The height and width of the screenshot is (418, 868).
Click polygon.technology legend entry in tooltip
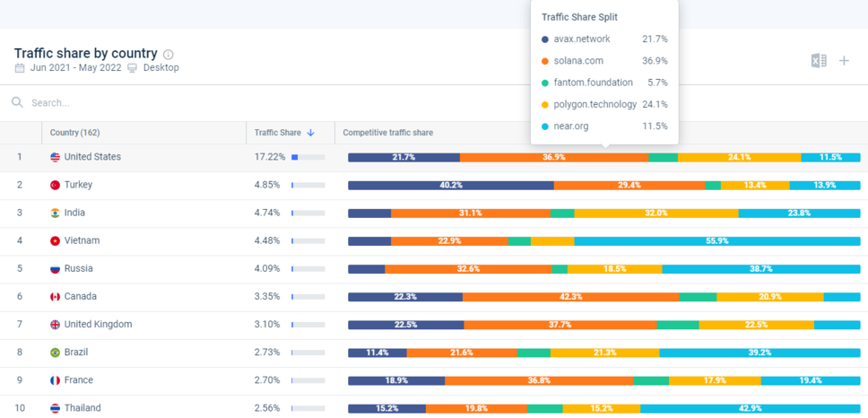[604, 104]
